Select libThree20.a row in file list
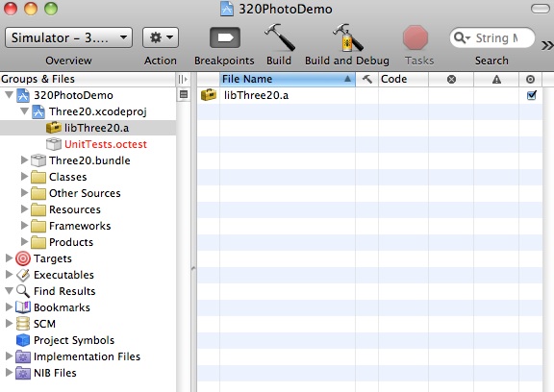The height and width of the screenshot is (392, 554). point(370,95)
